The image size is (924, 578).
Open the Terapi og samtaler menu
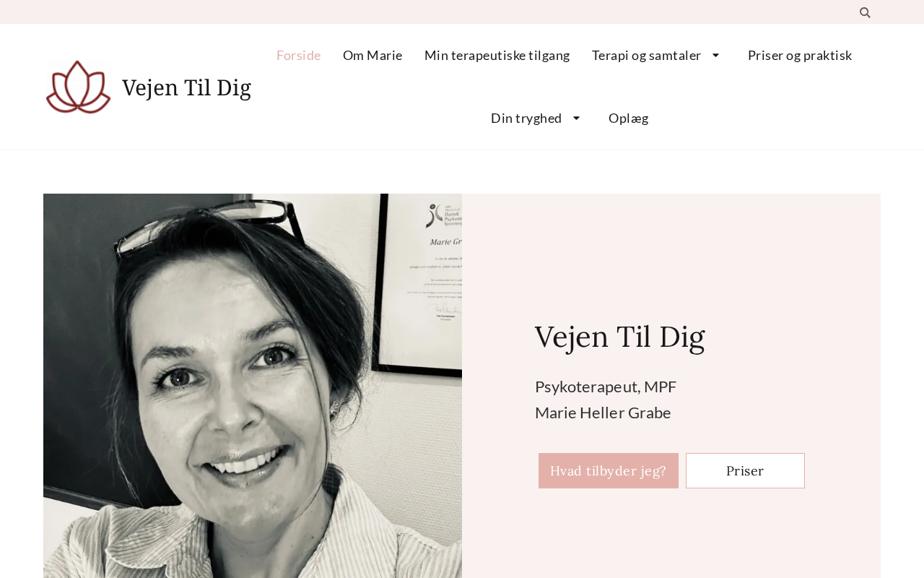(x=646, y=55)
